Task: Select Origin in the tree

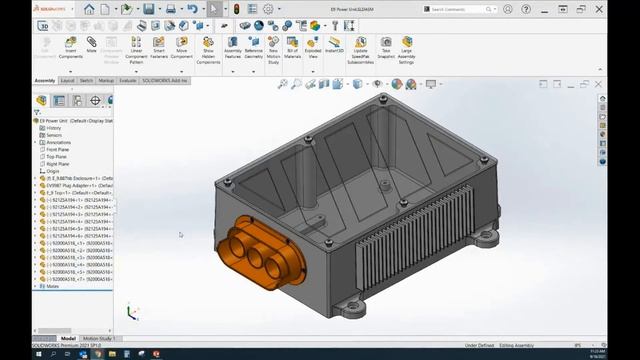Action: point(53,171)
